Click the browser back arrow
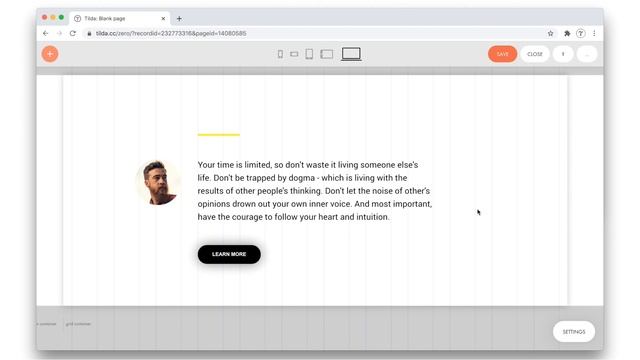 45,33
